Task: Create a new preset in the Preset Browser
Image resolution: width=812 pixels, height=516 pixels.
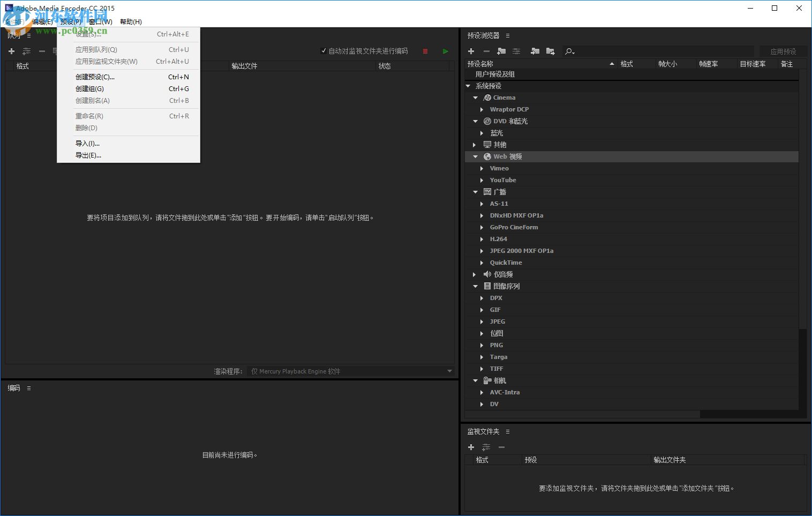Action: (471, 51)
